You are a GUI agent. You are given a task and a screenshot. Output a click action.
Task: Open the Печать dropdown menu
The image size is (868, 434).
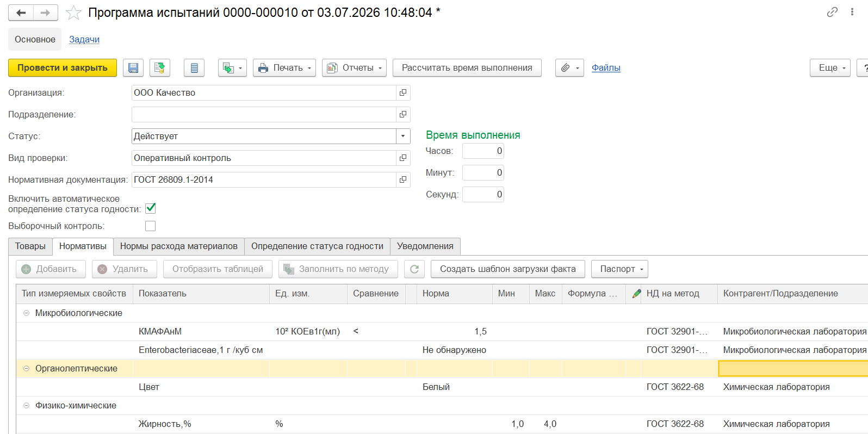click(284, 68)
